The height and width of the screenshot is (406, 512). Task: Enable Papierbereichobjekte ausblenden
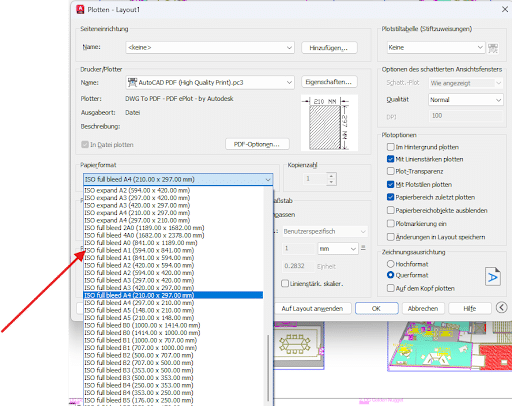click(x=390, y=210)
